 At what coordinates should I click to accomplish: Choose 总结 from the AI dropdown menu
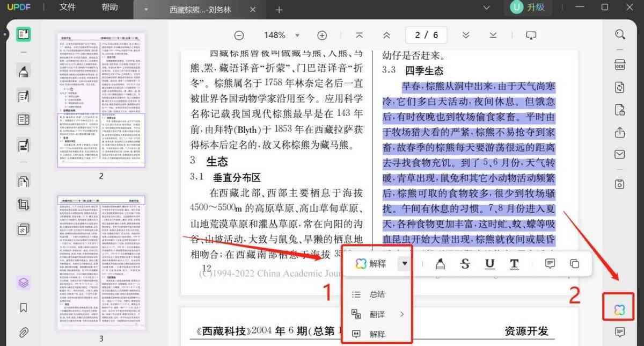click(x=377, y=294)
